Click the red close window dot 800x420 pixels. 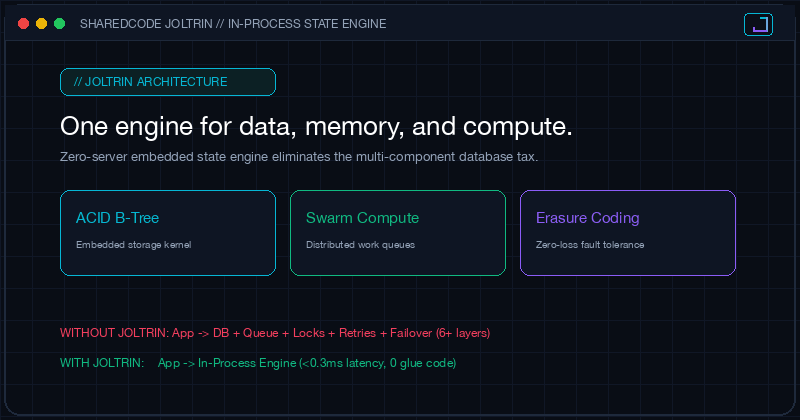point(23,23)
